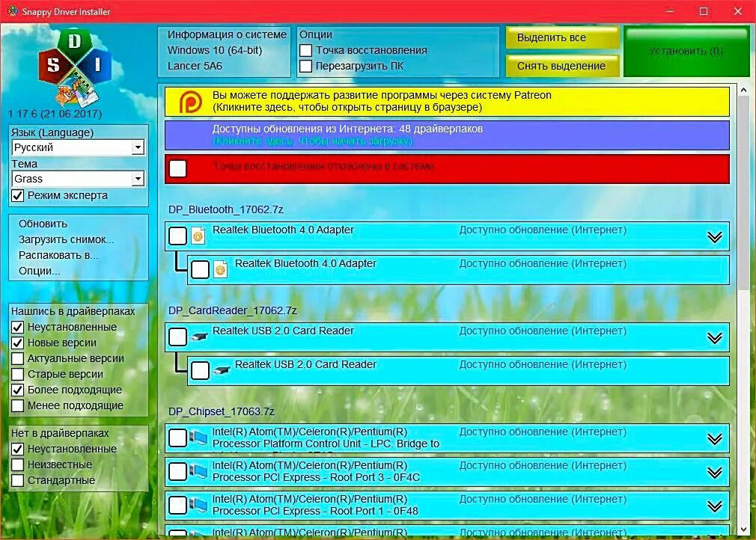Open 'Опции...' in the left panel

tap(39, 271)
